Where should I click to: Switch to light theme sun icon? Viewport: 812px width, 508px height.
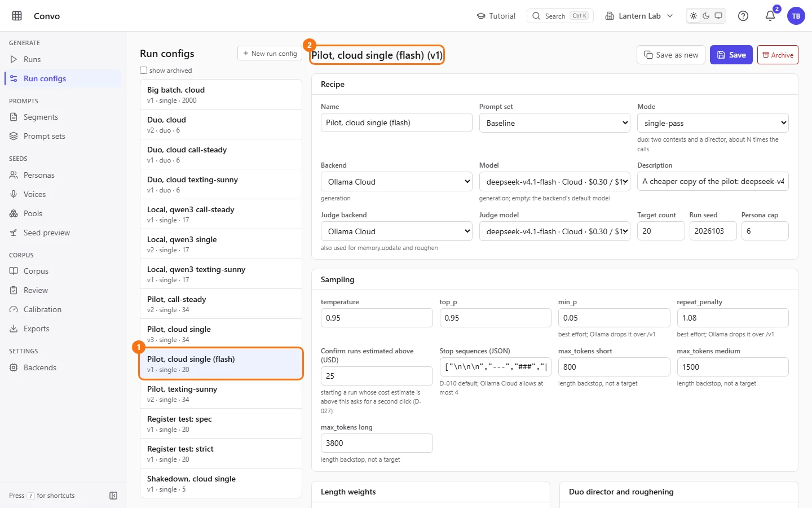tap(694, 16)
